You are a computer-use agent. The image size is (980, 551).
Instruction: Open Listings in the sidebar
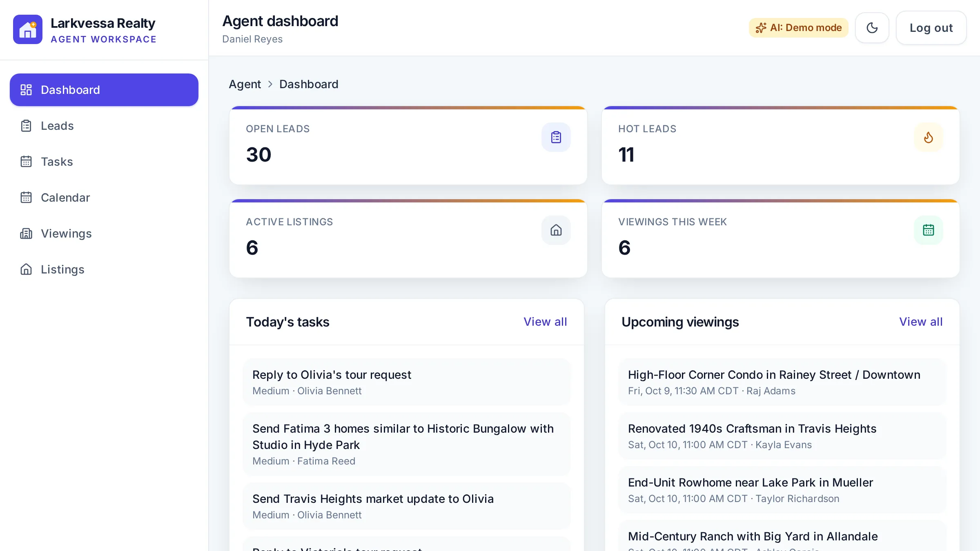click(104, 269)
